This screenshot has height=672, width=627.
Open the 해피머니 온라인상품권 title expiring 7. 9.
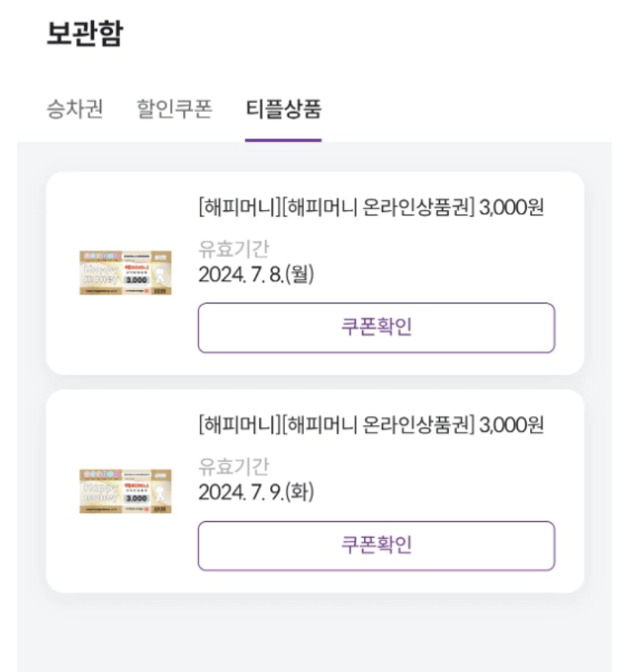[370, 426]
